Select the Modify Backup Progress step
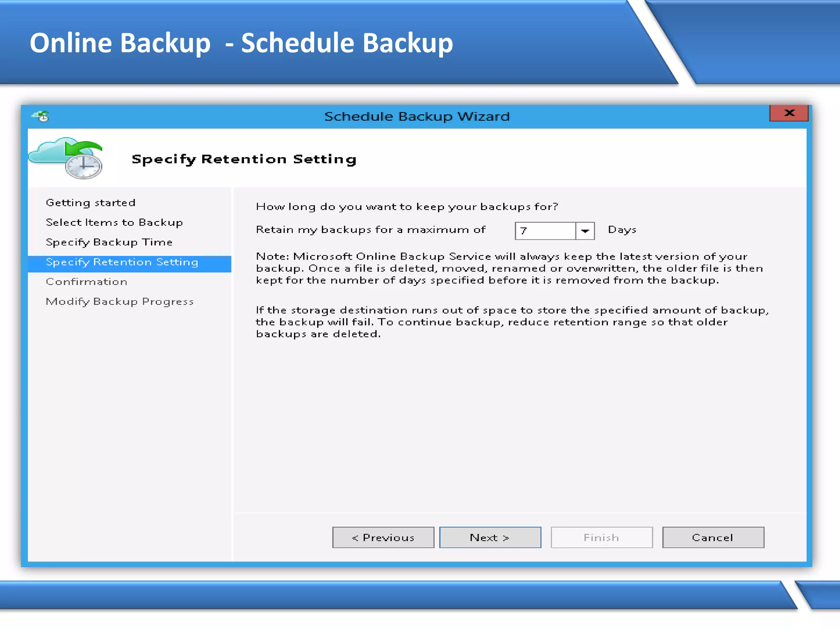840x630 pixels. [120, 301]
